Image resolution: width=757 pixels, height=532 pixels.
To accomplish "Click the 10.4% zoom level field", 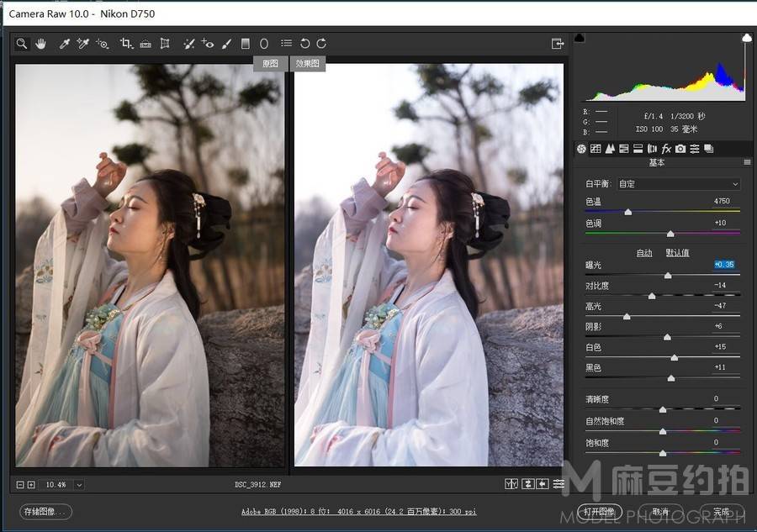I will pos(56,485).
